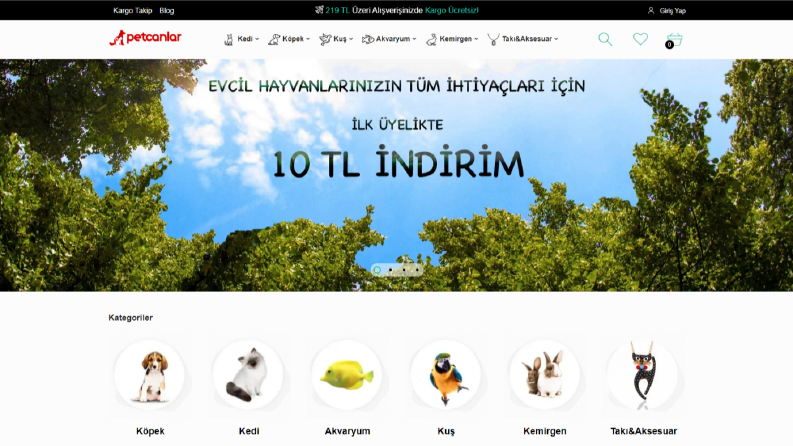Select the fourth carousel dot
Viewport: 793px width, 446px height.
417,270
